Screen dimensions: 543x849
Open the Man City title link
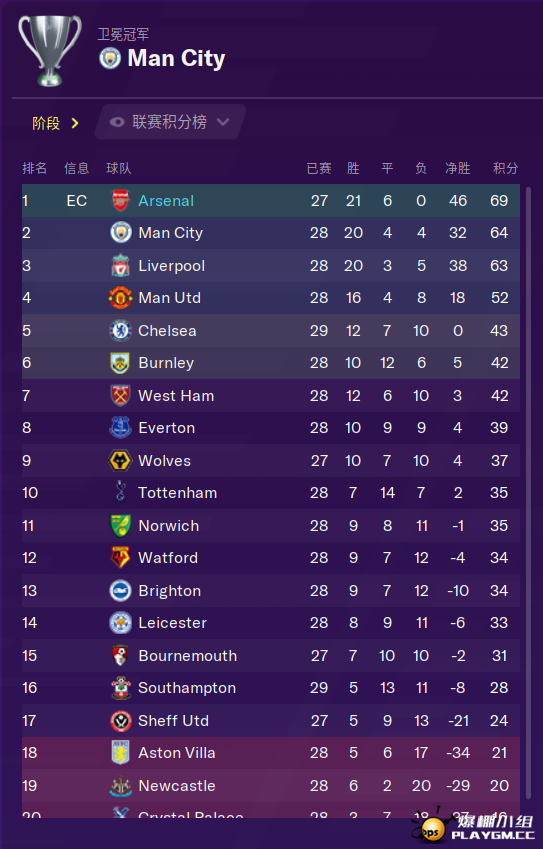point(176,58)
